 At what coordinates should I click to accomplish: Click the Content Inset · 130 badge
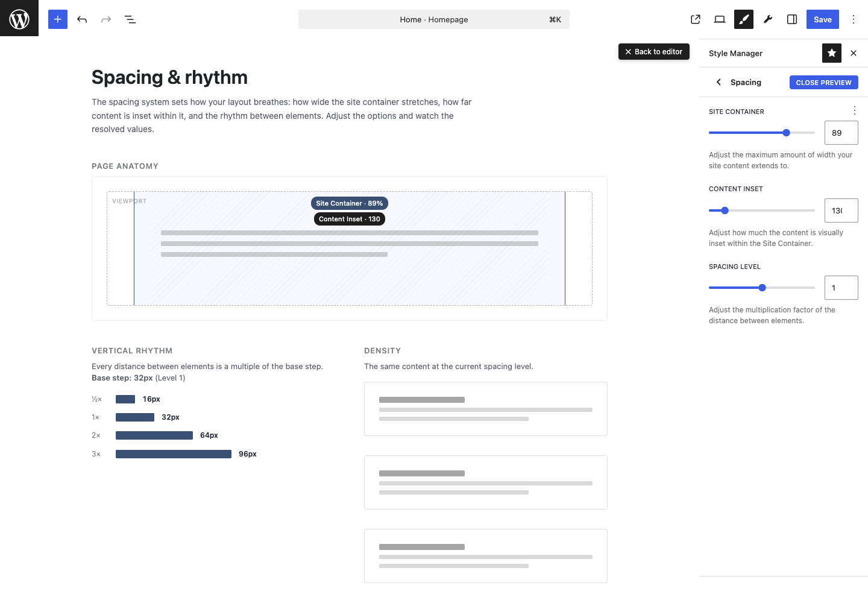[350, 219]
